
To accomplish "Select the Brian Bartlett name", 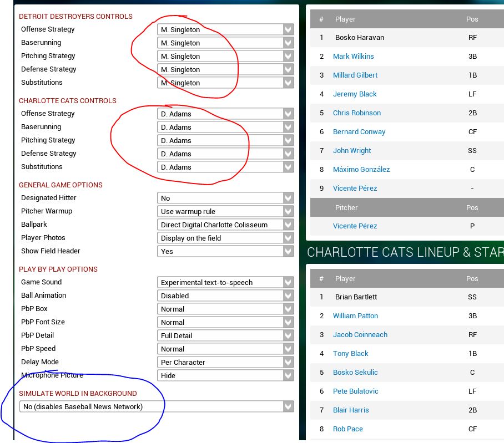I will (356, 297).
